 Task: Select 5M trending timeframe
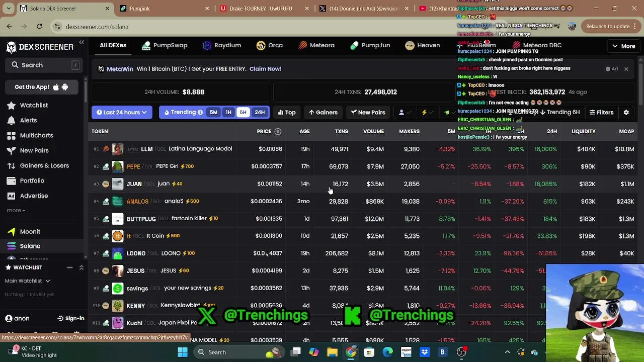pos(213,113)
